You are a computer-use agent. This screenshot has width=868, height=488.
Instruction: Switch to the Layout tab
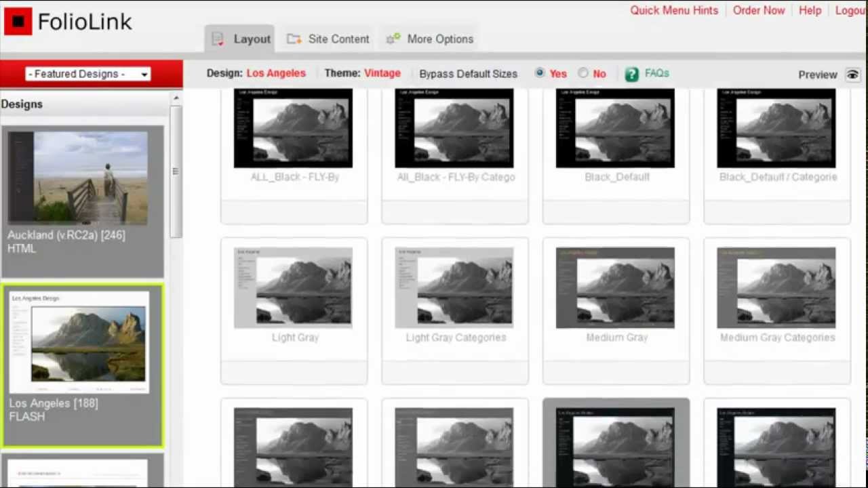[x=240, y=39]
